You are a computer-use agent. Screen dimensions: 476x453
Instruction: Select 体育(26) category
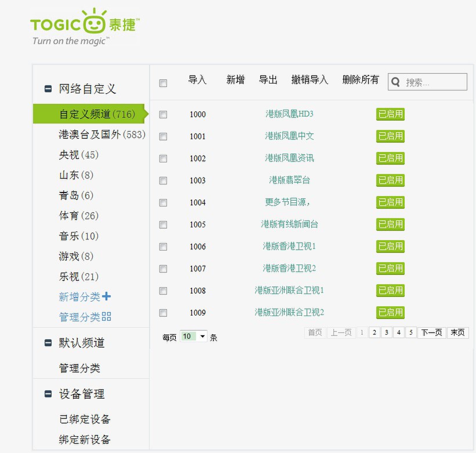[79, 215]
